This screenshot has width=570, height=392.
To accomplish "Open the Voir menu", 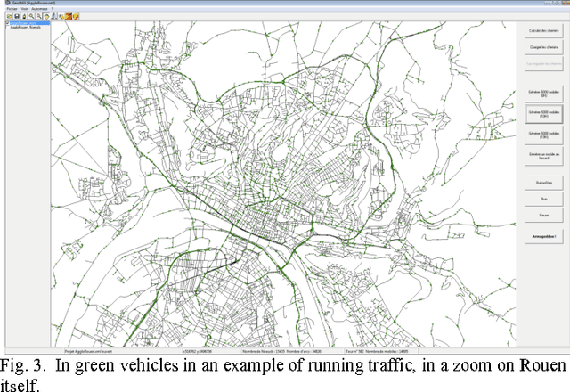I will click(x=24, y=9).
